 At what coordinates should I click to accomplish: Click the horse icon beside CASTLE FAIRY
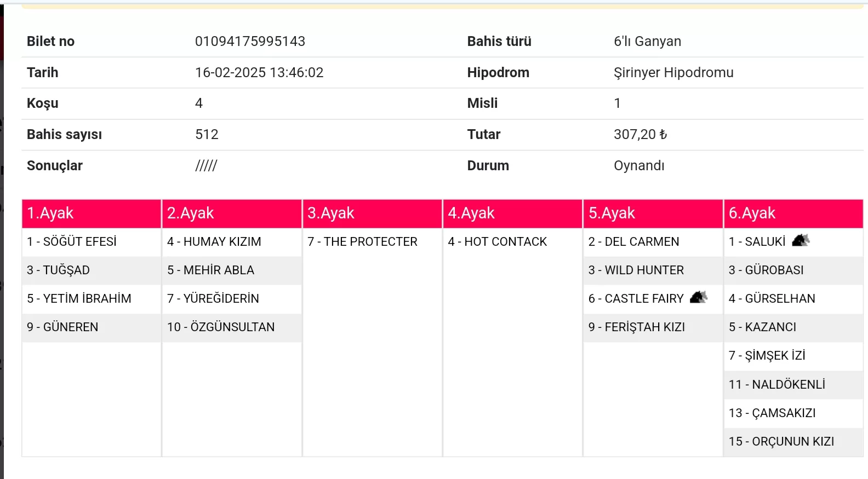point(699,297)
